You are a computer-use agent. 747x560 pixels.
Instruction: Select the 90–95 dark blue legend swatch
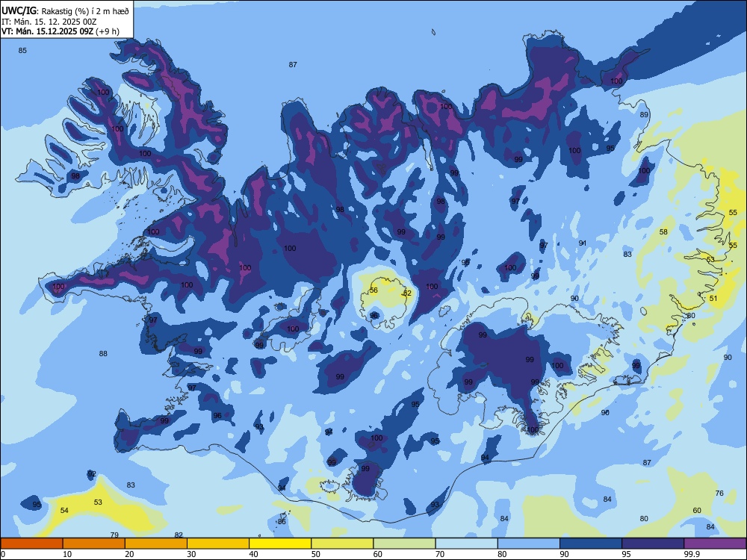point(591,544)
